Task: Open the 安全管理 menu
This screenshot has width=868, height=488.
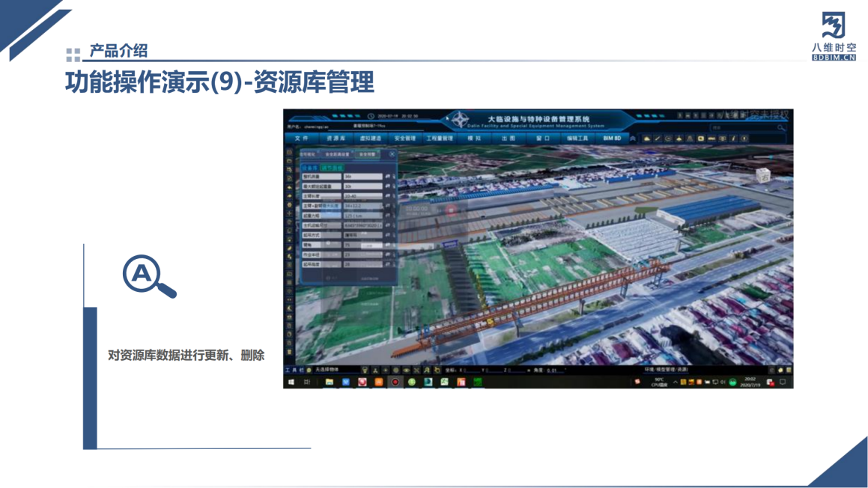Action: (404, 138)
